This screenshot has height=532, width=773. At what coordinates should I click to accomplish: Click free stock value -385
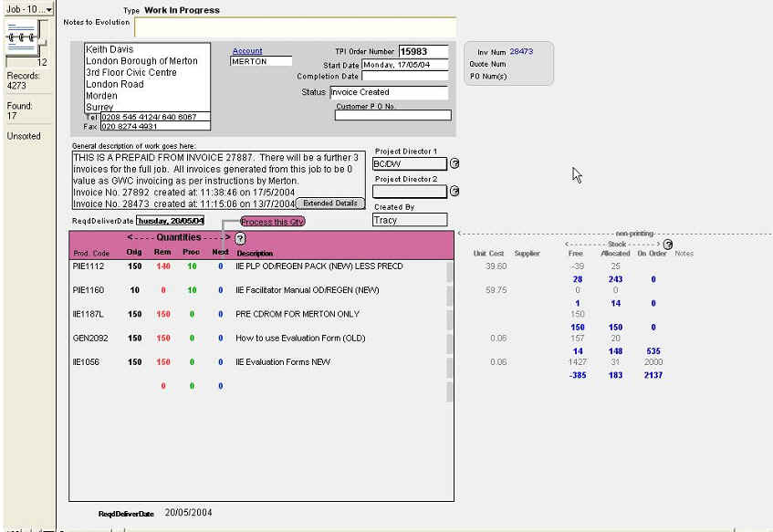click(578, 375)
